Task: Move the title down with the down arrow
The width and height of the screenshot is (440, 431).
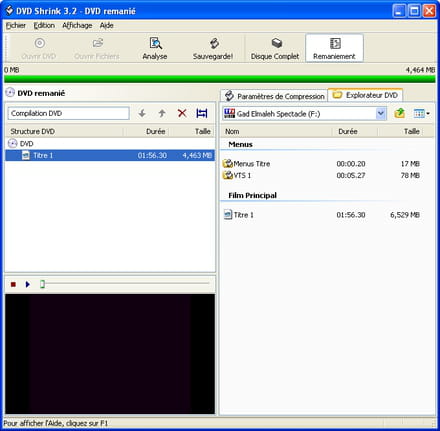Action: click(x=142, y=113)
